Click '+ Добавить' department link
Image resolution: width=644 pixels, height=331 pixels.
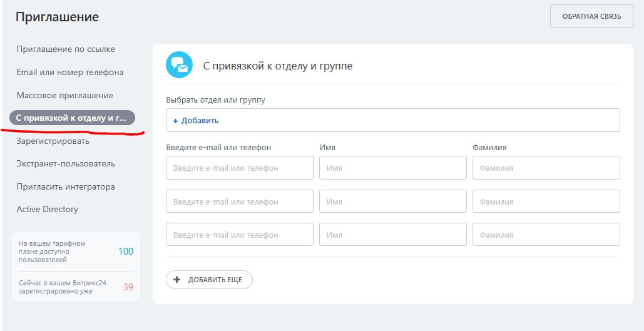click(196, 121)
